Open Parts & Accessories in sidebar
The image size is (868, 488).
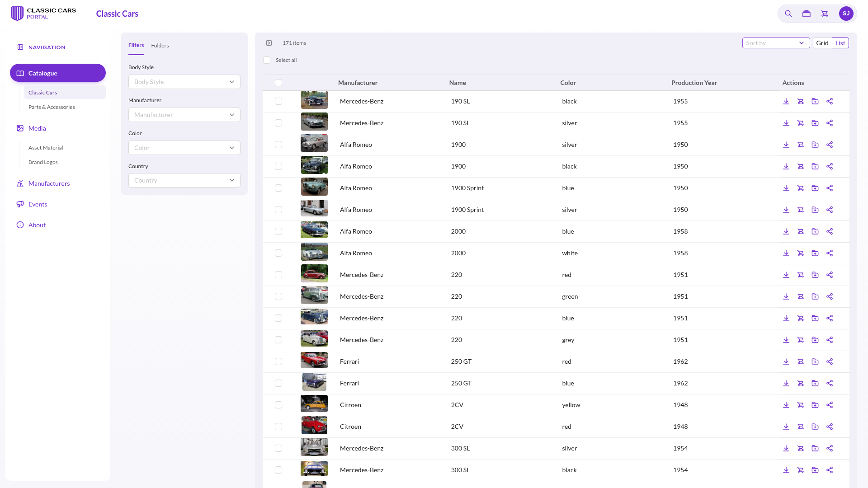[52, 107]
